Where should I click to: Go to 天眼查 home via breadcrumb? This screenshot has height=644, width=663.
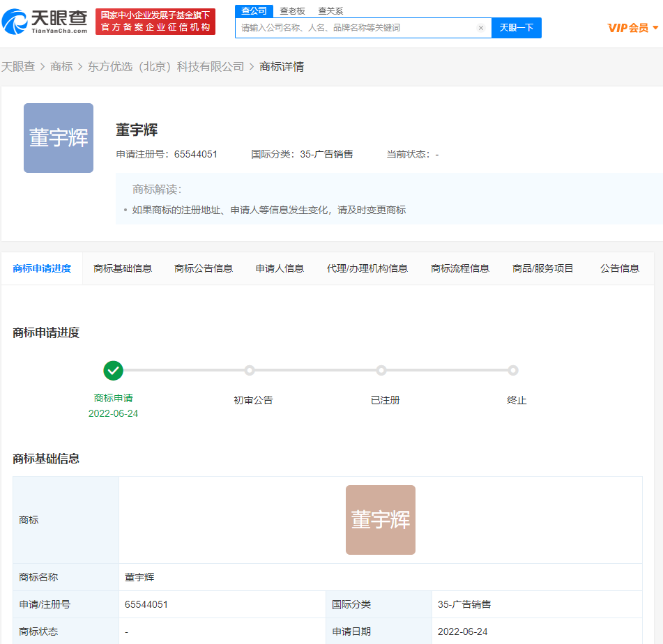(18, 67)
